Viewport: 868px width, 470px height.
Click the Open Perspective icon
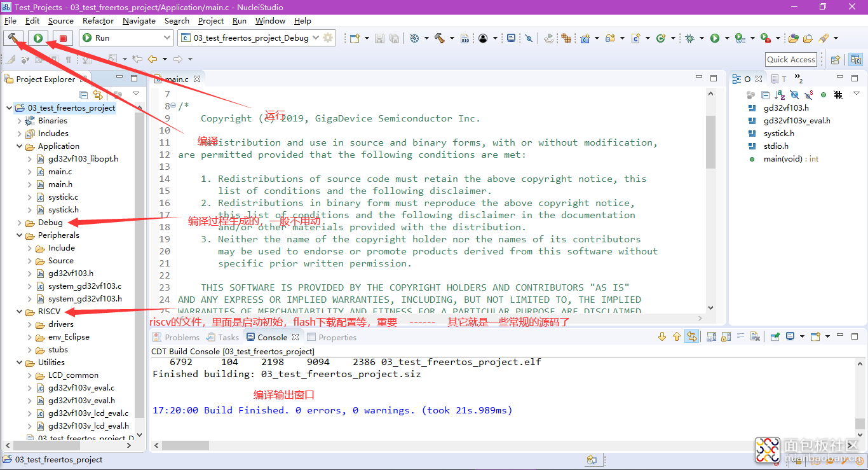point(836,59)
